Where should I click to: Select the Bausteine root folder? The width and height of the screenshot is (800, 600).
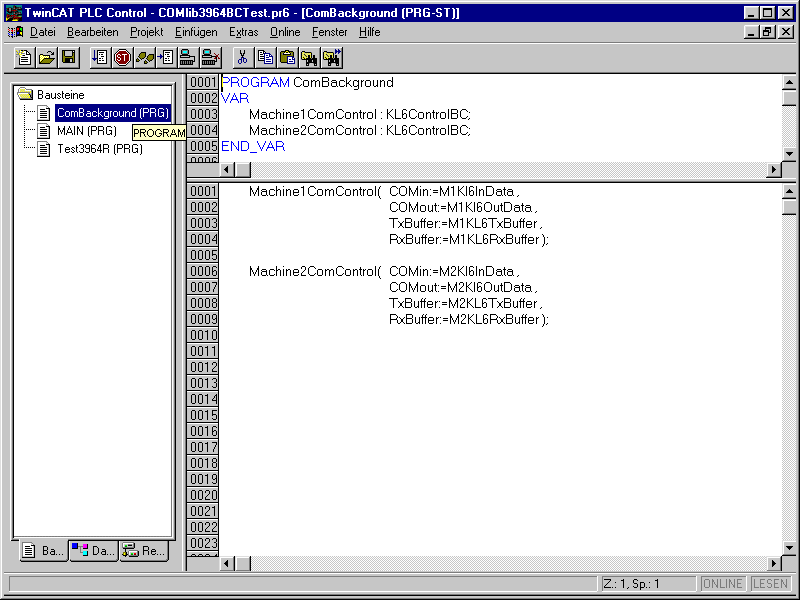60,95
